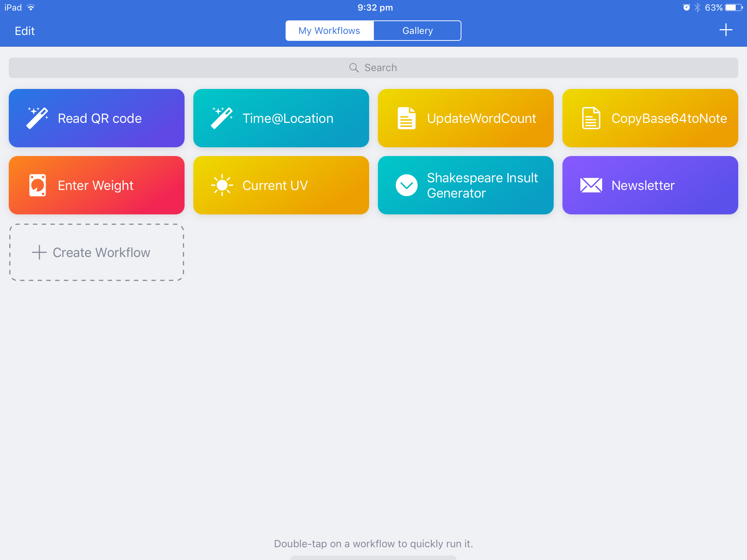Open the Read QR code workflow label
The height and width of the screenshot is (560, 747).
pyautogui.click(x=100, y=118)
